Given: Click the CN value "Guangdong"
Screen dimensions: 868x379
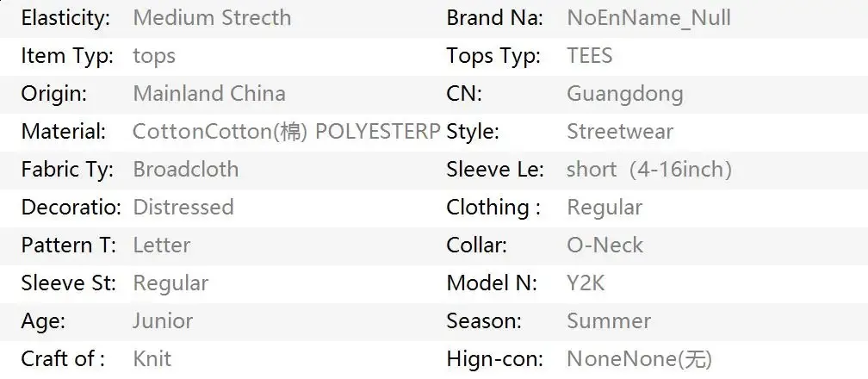Looking at the screenshot, I should point(624,94).
